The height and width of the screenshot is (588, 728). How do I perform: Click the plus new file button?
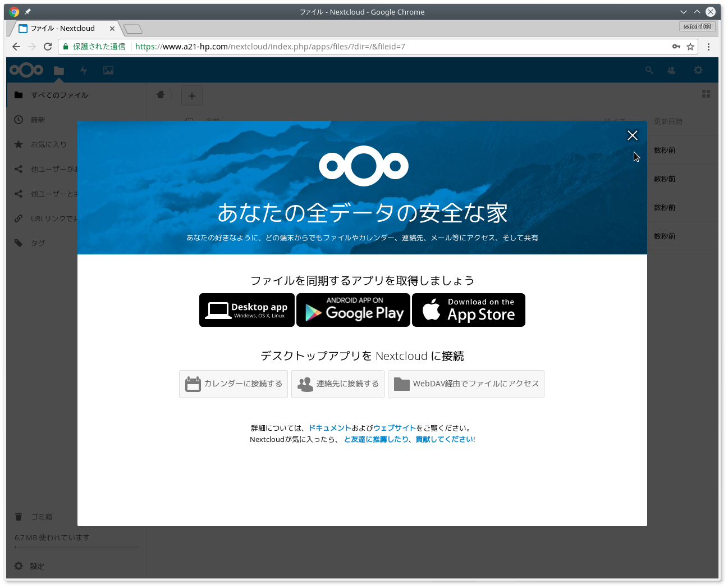pos(192,96)
